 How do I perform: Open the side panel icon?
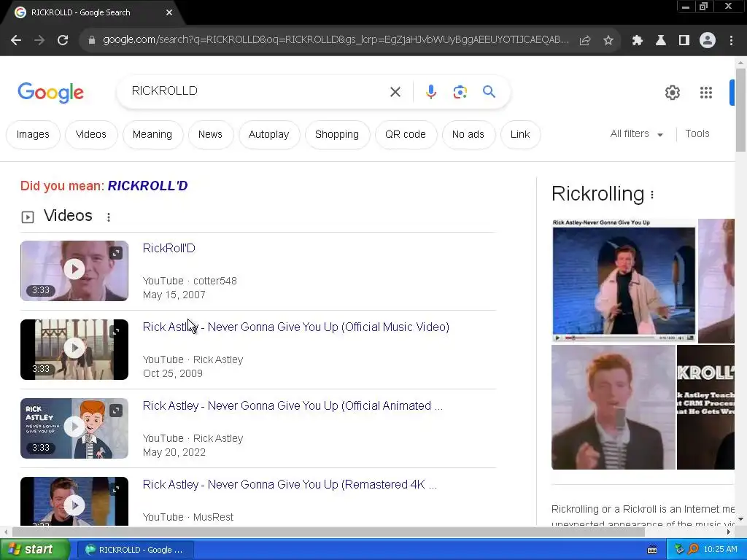[x=684, y=41]
